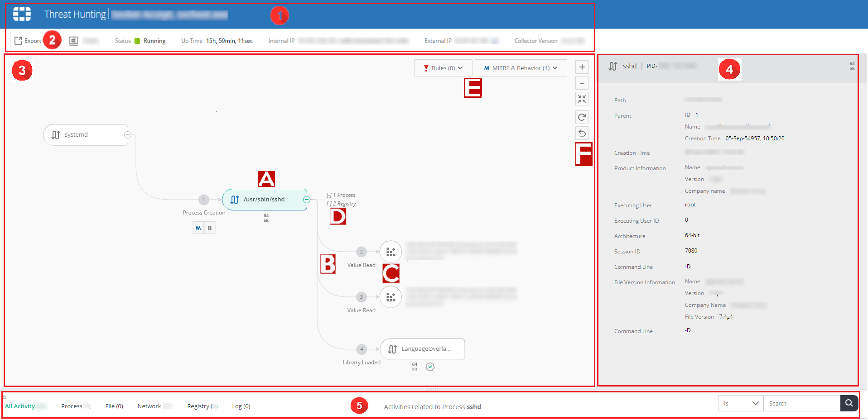
Task: Export the threat hunting data
Action: tap(28, 41)
